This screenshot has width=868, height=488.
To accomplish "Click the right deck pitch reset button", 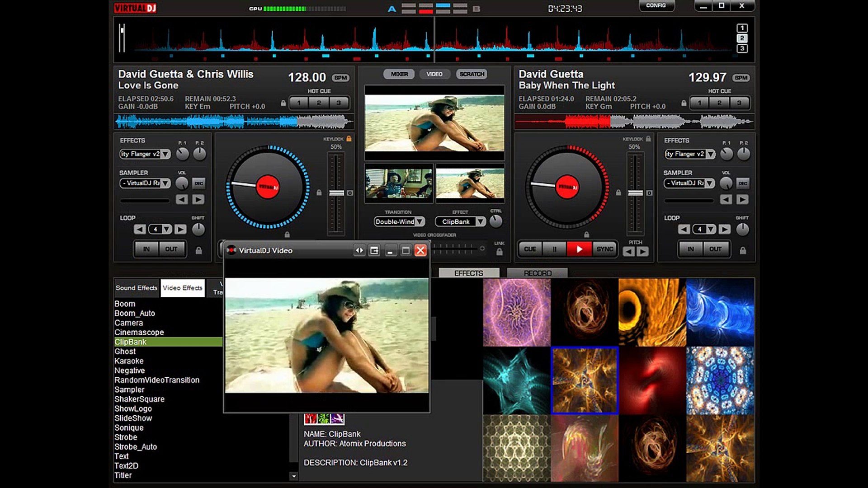I will [649, 193].
